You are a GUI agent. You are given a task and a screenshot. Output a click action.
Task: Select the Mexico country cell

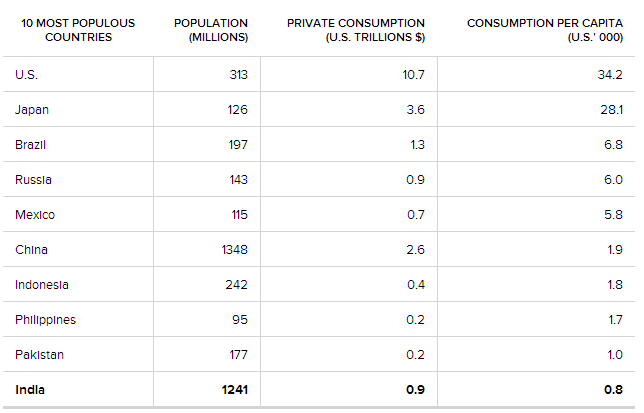(35, 215)
